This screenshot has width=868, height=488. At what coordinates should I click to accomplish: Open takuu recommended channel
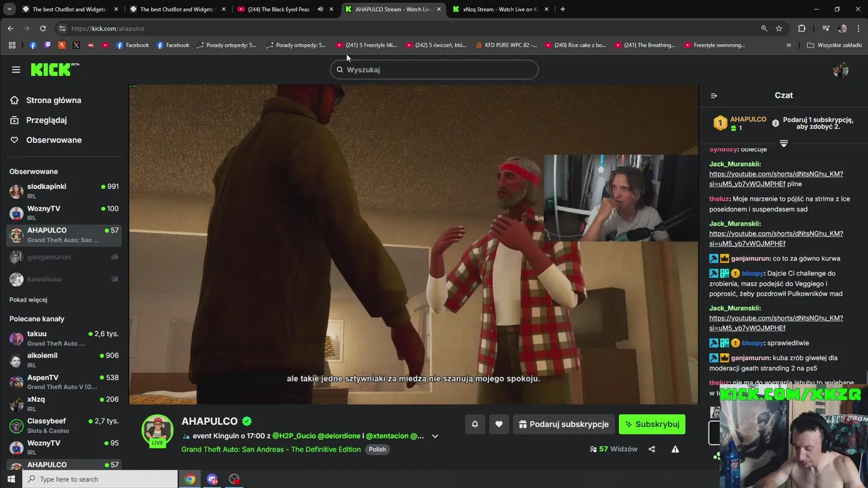click(64, 338)
